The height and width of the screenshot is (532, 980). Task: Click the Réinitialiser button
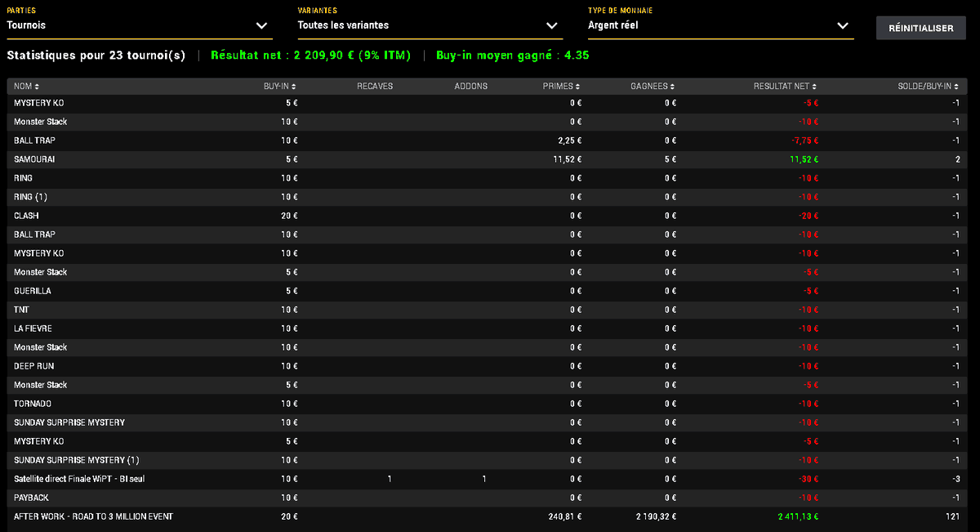tap(920, 28)
